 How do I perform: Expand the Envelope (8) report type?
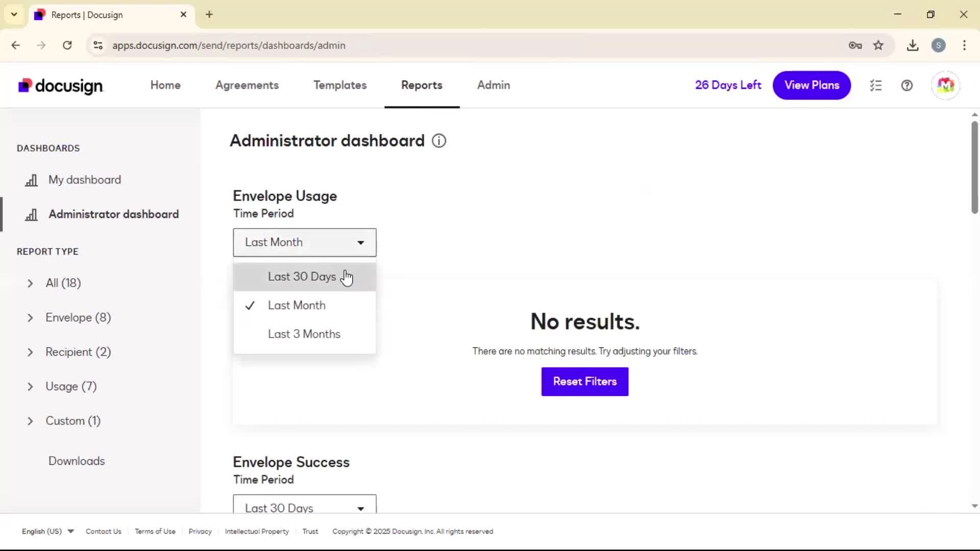tap(30, 318)
